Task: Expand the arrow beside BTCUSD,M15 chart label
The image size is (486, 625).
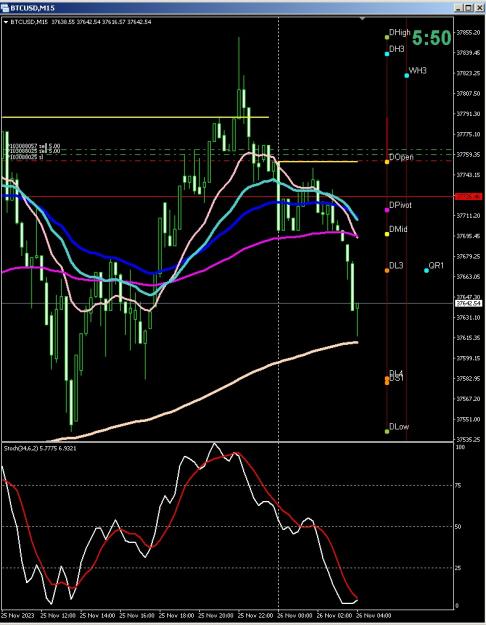Action: (x=6, y=22)
